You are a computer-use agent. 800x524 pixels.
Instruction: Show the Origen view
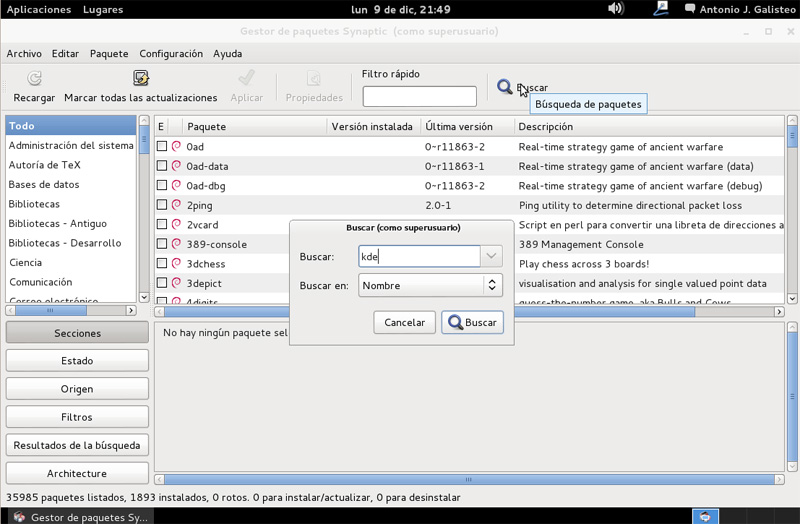77,389
